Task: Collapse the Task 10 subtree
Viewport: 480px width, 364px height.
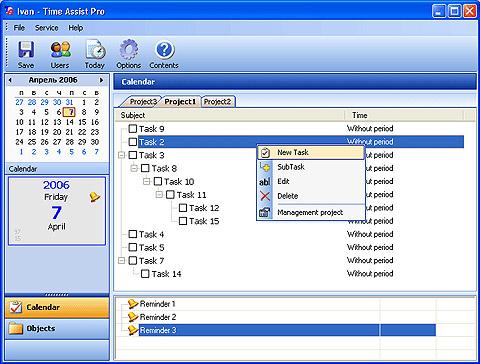Action: 146,181
